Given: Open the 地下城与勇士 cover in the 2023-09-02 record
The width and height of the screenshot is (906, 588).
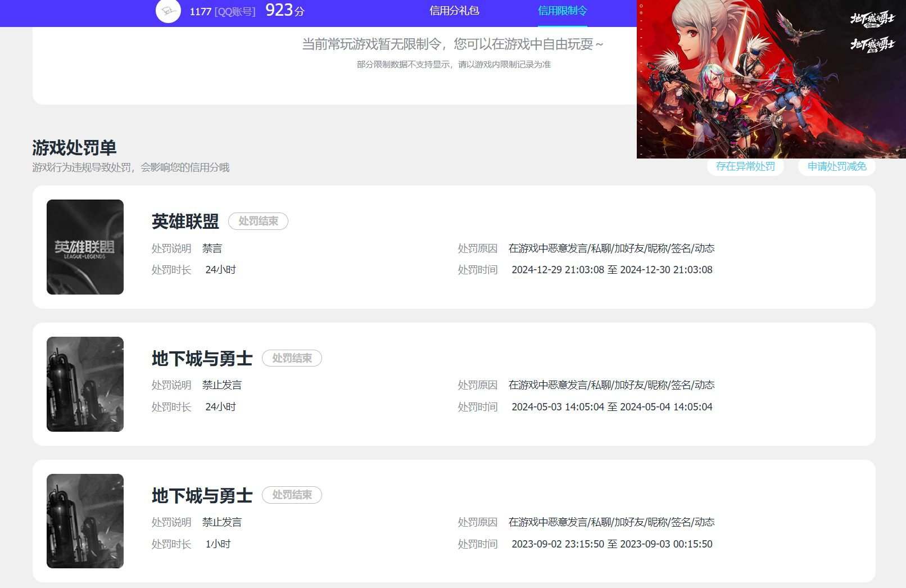Looking at the screenshot, I should pos(85,521).
